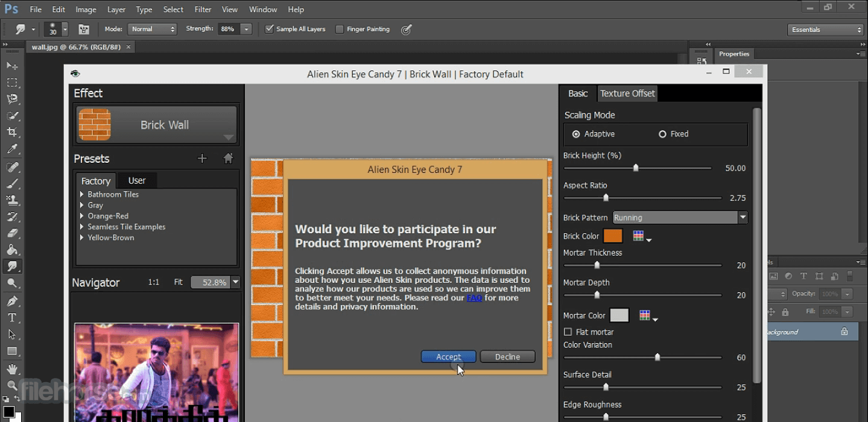Open the Essentials workspace dropdown
This screenshot has width=868, height=422.
point(826,30)
